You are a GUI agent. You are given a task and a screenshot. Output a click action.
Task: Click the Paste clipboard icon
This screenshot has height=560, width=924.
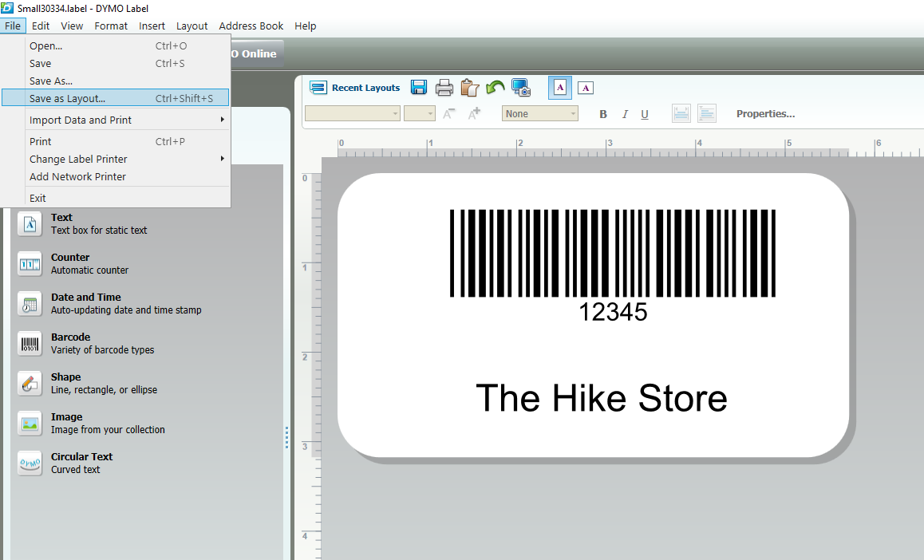pos(470,88)
